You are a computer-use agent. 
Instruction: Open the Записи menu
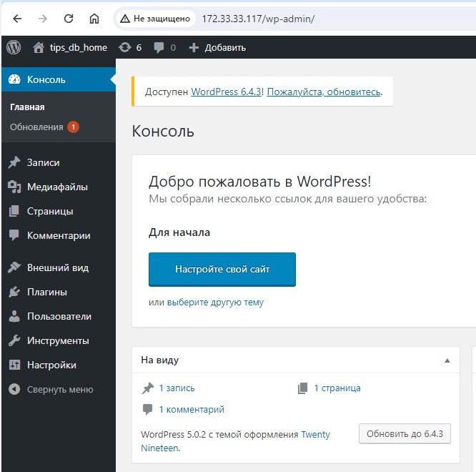(x=43, y=162)
